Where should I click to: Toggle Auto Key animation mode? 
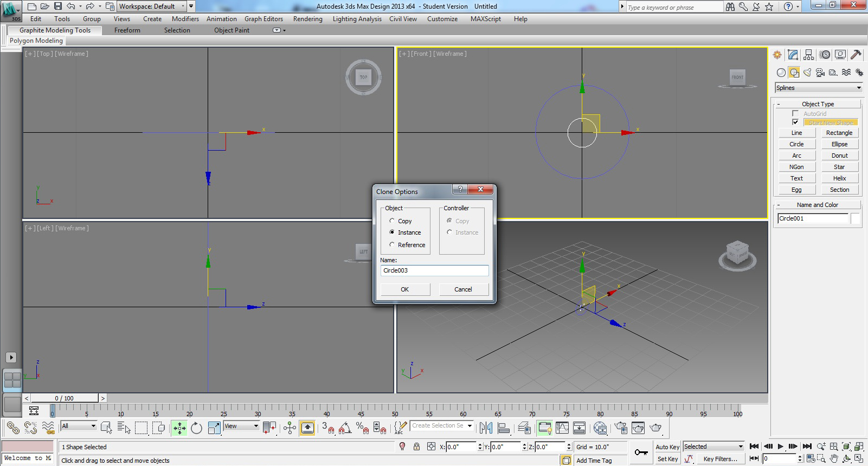coord(667,447)
